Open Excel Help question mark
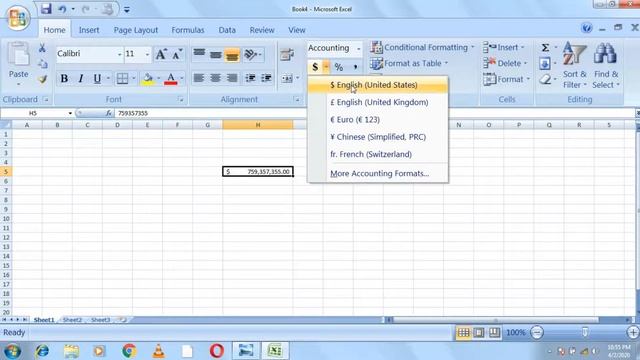Viewport: 640px width, 360px height. coord(587,28)
